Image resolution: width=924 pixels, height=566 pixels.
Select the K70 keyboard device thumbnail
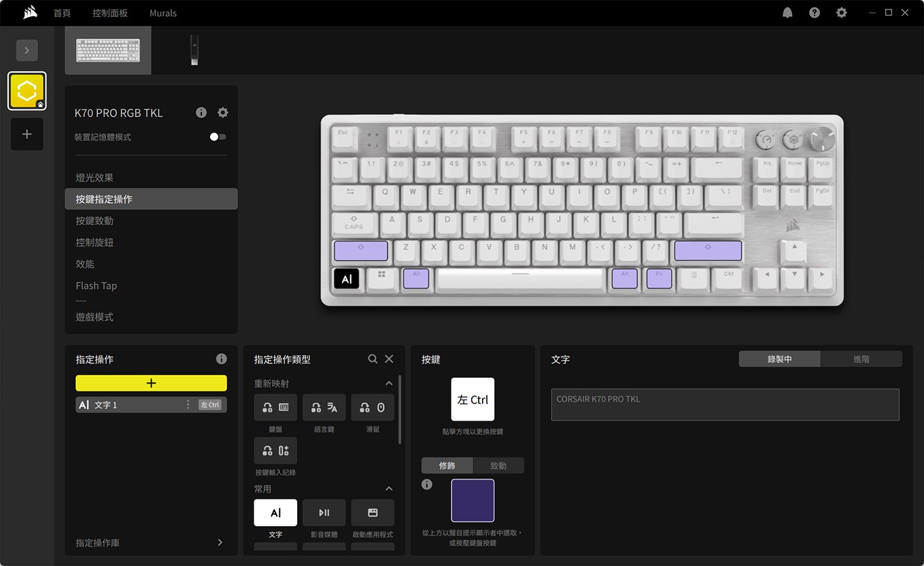coord(108,50)
